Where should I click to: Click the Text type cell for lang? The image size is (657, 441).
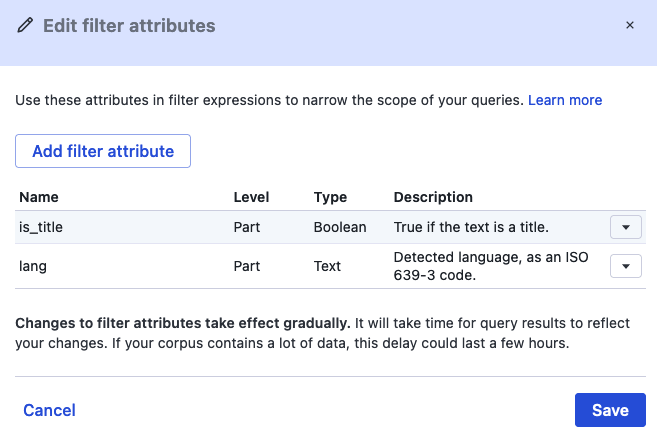point(327,266)
